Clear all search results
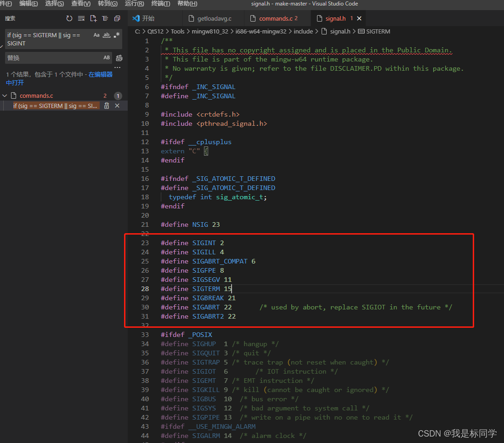Image resolution: width=504 pixels, height=443 pixels. coord(81,18)
